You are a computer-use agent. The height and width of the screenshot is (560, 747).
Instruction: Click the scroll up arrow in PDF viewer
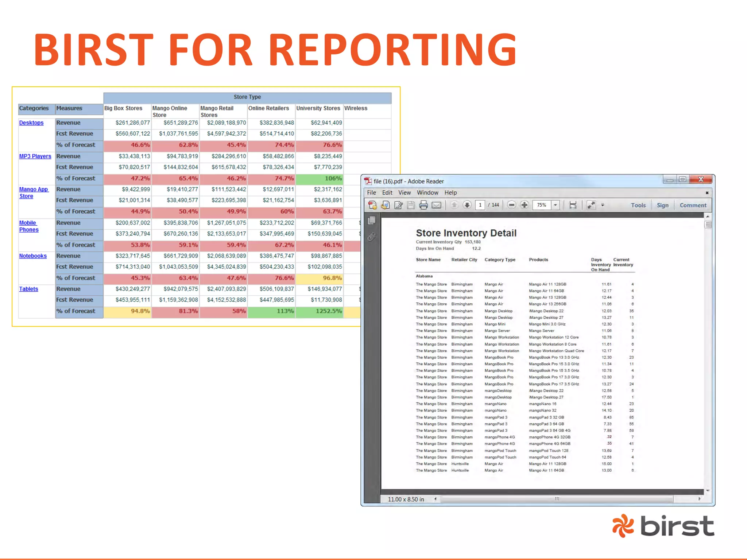tap(708, 217)
